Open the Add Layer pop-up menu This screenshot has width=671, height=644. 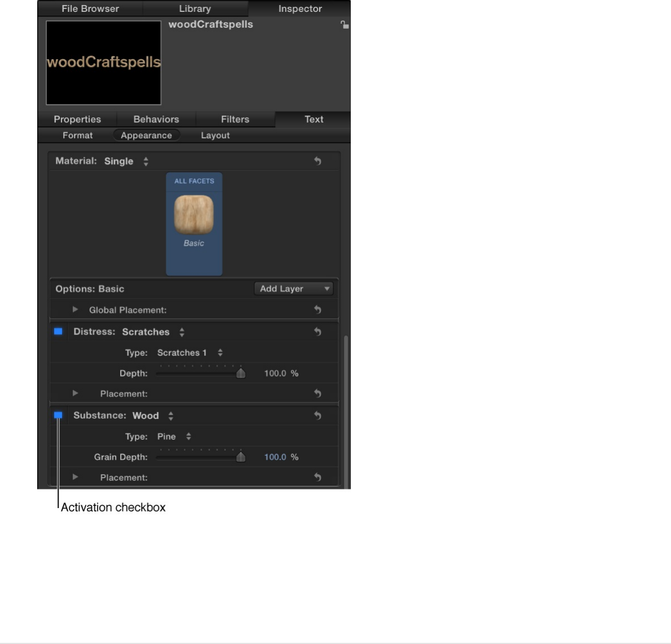point(294,289)
